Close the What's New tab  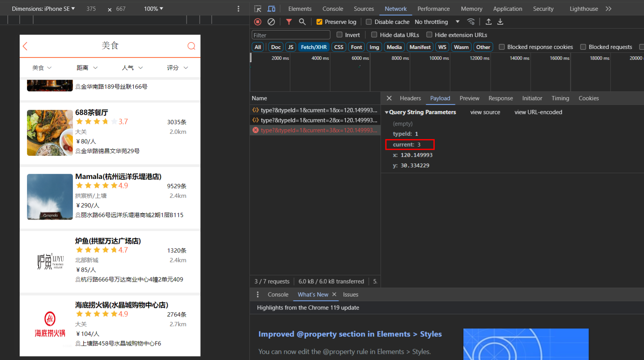point(334,294)
